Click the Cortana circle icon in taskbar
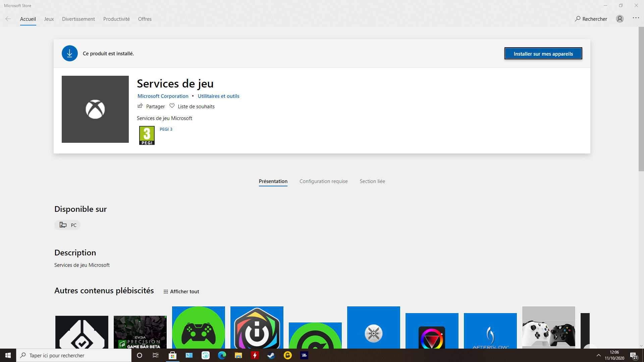 click(140, 355)
